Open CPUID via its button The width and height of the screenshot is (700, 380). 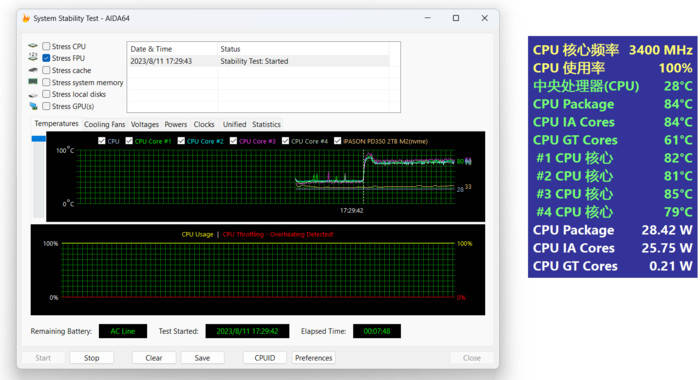pyautogui.click(x=265, y=358)
